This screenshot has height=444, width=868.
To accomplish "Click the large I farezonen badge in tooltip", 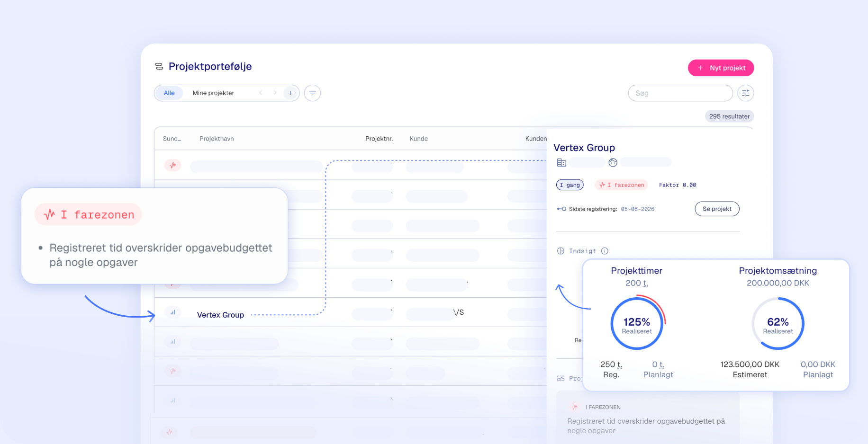I will pos(88,214).
